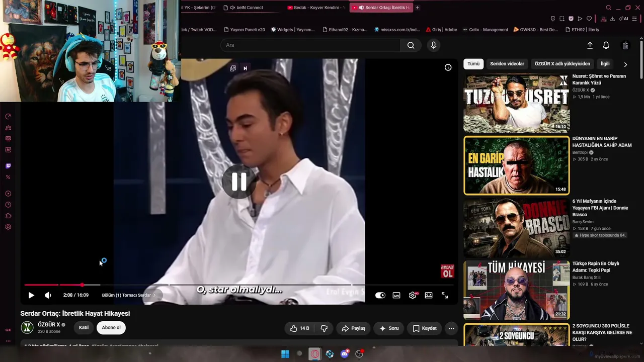Mute the video volume
The width and height of the screenshot is (644, 362).
point(48,295)
